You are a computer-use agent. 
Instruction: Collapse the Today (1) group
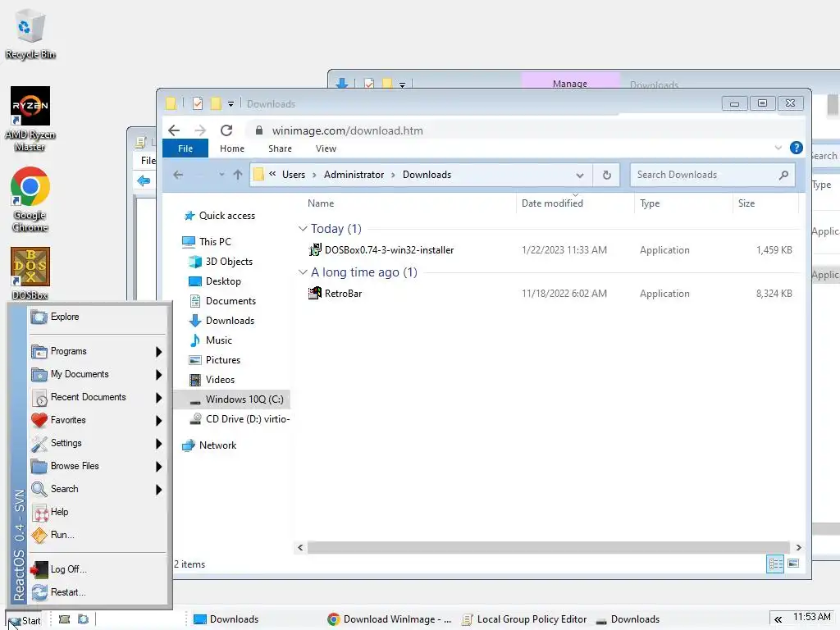pos(303,229)
